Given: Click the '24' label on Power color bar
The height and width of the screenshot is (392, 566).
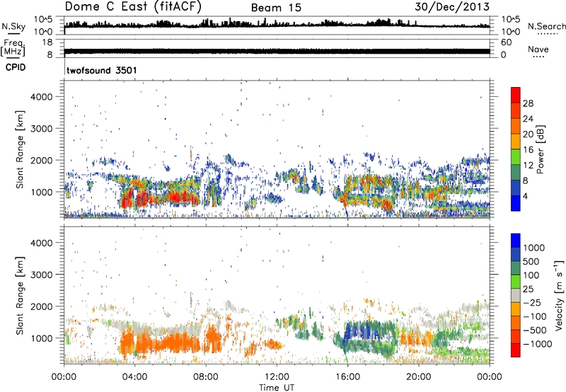Looking at the screenshot, I should tap(528, 119).
